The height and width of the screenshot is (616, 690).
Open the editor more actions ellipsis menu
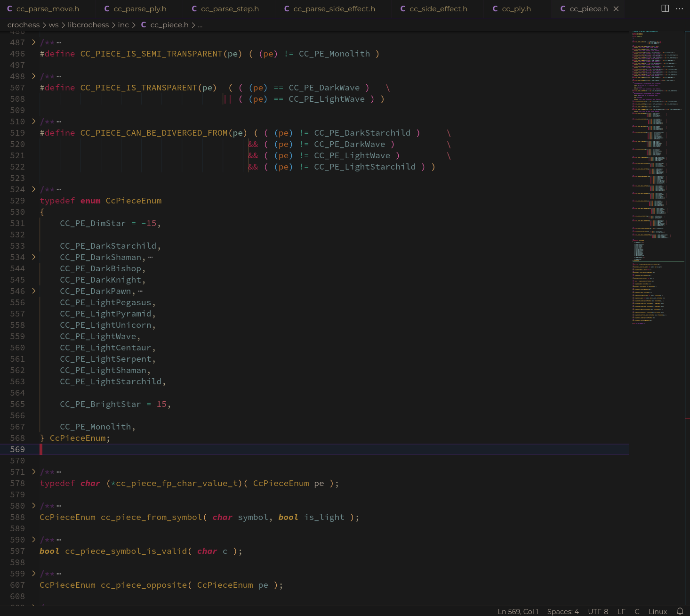pos(680,9)
